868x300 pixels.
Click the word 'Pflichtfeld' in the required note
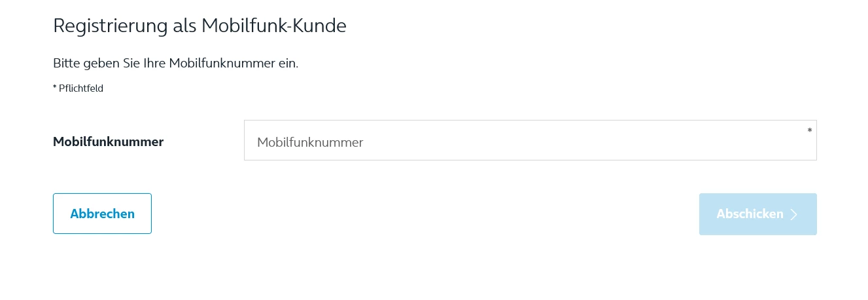click(x=81, y=88)
